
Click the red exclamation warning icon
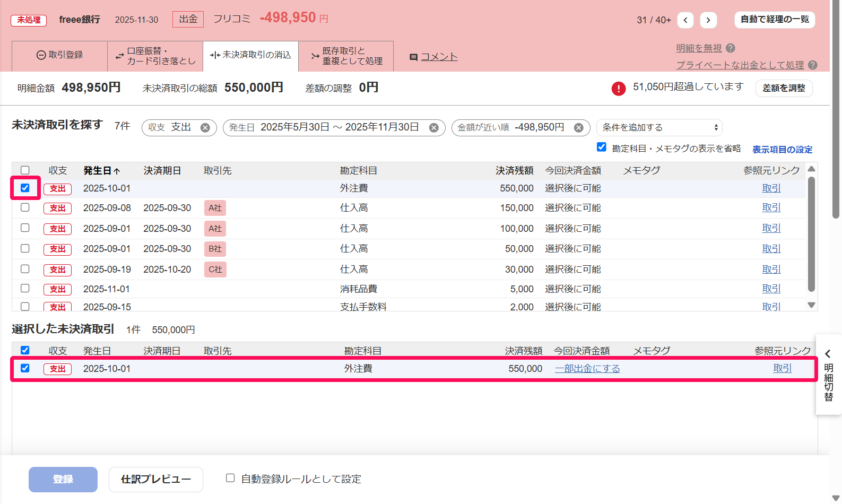click(x=619, y=88)
